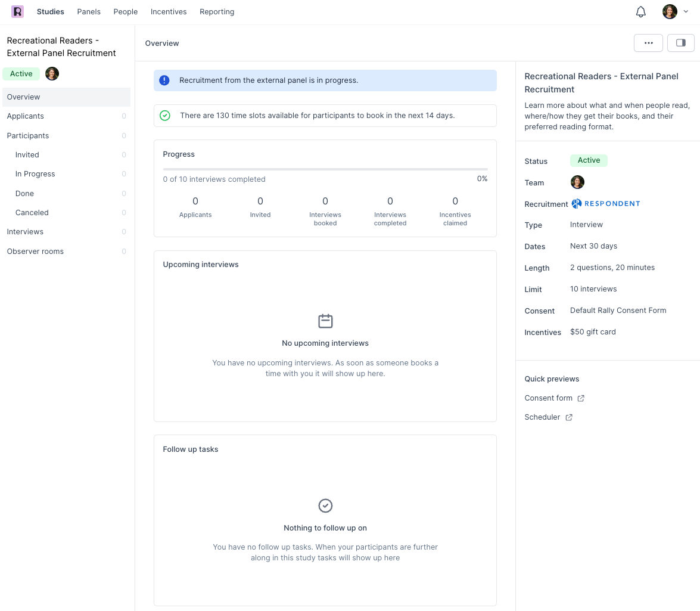
Task: Click the calendar icon in Upcoming interviews
Action: point(325,321)
